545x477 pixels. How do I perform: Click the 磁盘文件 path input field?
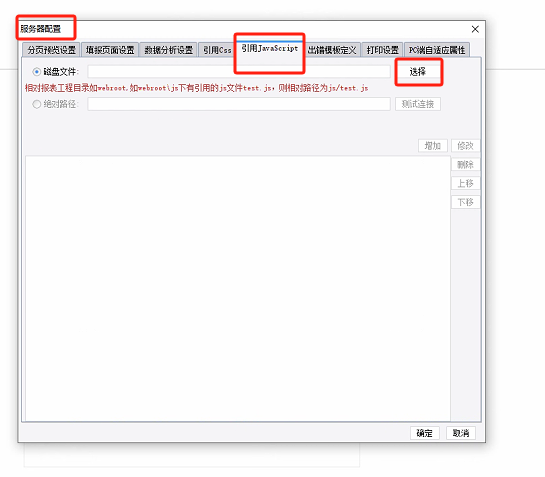239,72
